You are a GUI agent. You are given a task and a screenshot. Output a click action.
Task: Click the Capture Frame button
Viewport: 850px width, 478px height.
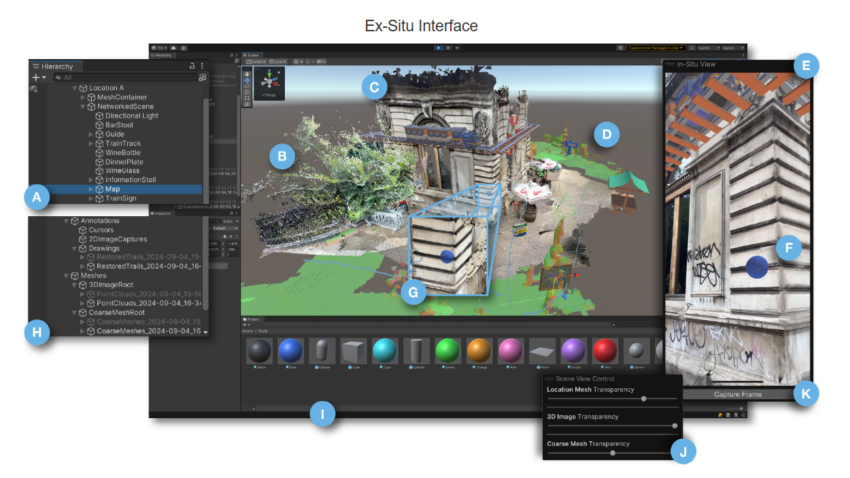click(x=738, y=395)
